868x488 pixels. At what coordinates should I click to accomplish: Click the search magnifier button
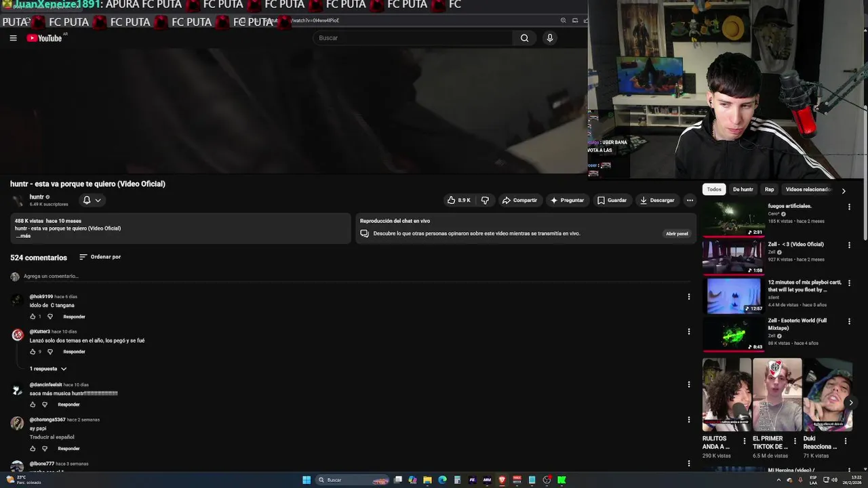(x=524, y=38)
